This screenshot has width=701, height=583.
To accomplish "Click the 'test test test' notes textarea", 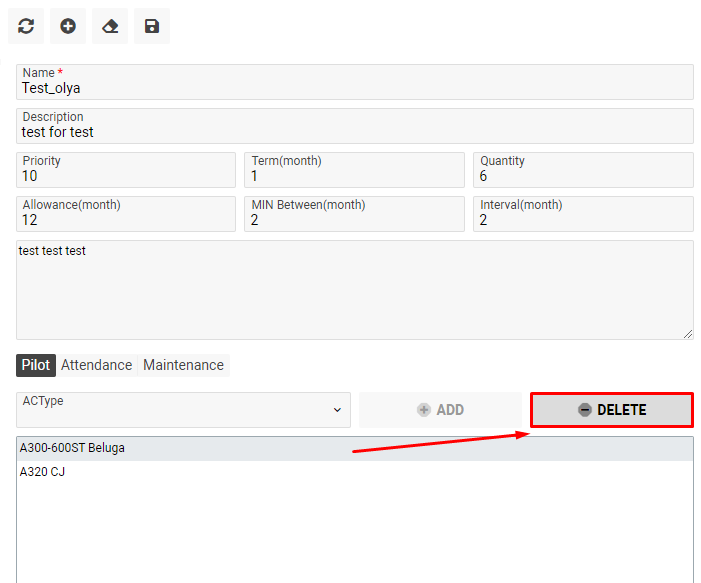I will (x=354, y=289).
